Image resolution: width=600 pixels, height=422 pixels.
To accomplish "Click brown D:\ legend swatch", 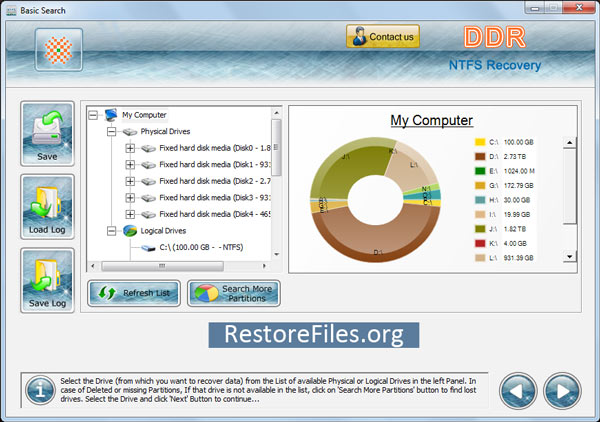I will pyautogui.click(x=480, y=156).
